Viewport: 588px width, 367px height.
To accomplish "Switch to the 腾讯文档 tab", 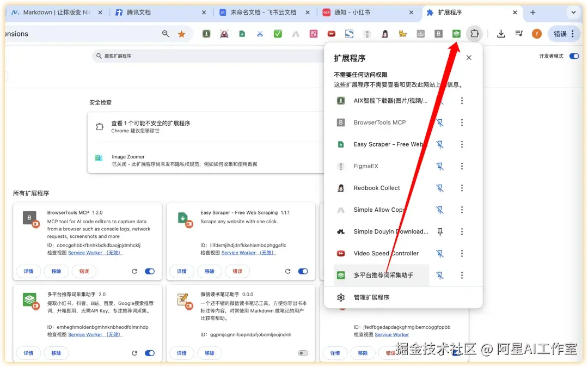I will coord(161,13).
